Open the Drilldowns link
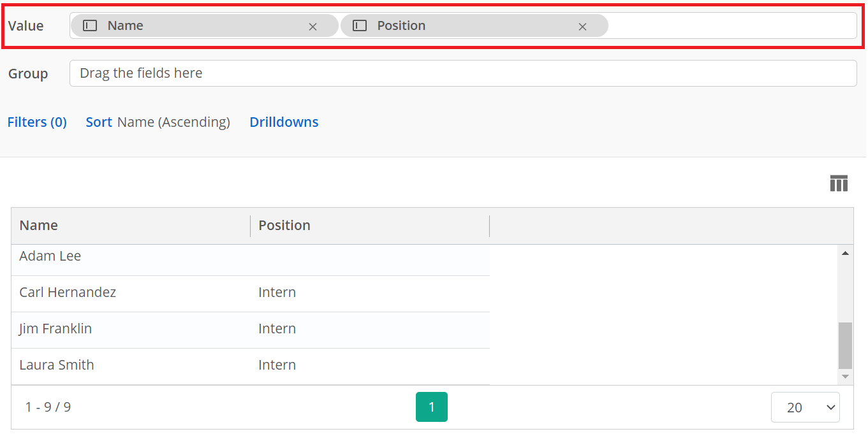 [284, 122]
